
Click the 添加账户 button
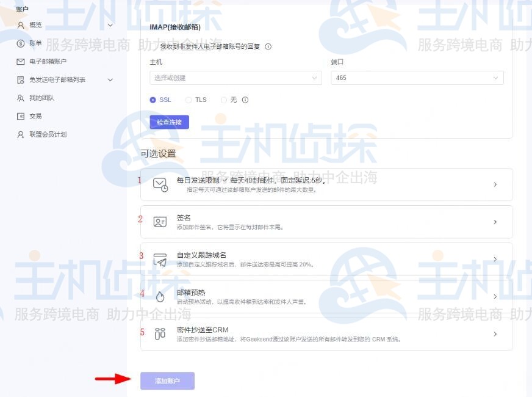click(x=167, y=381)
